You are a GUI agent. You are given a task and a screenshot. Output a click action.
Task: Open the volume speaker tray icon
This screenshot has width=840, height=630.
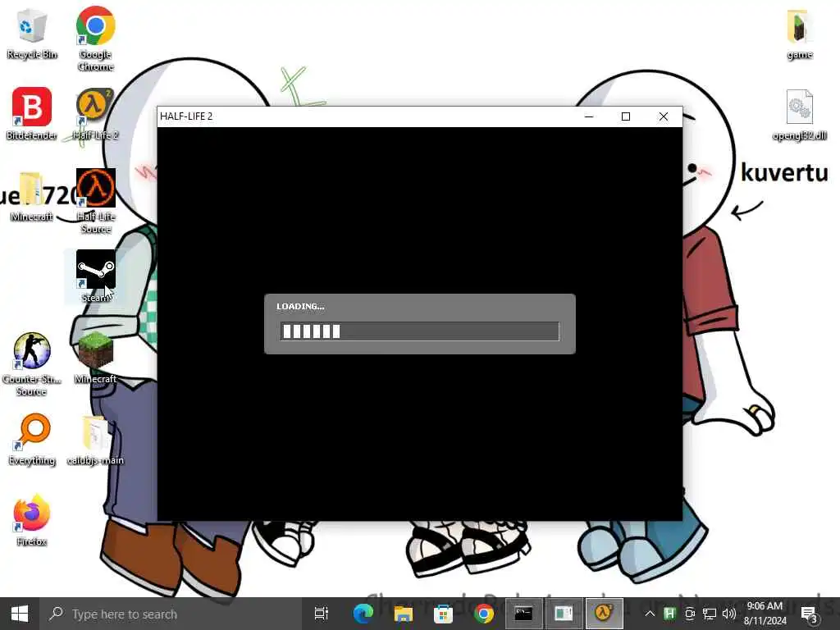pos(728,614)
